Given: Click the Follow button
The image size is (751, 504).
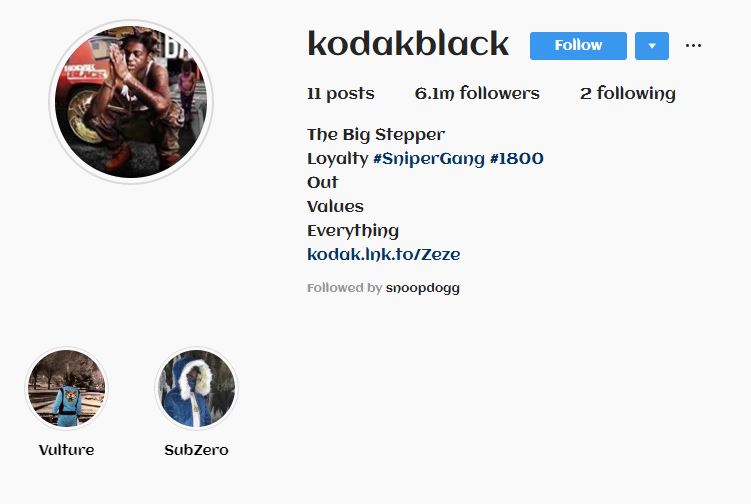Looking at the screenshot, I should point(578,46).
